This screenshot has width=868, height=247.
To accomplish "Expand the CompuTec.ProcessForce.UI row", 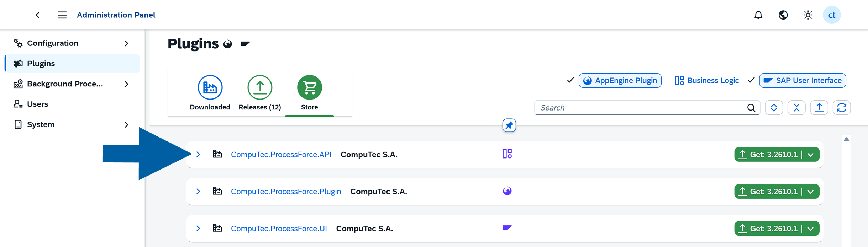I will [198, 228].
